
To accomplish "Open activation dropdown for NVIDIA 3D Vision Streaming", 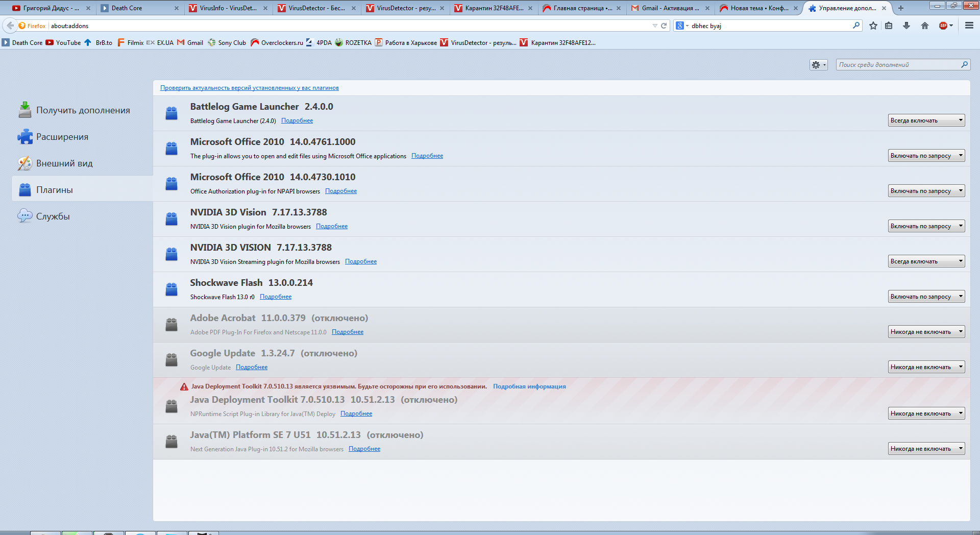I will [926, 261].
